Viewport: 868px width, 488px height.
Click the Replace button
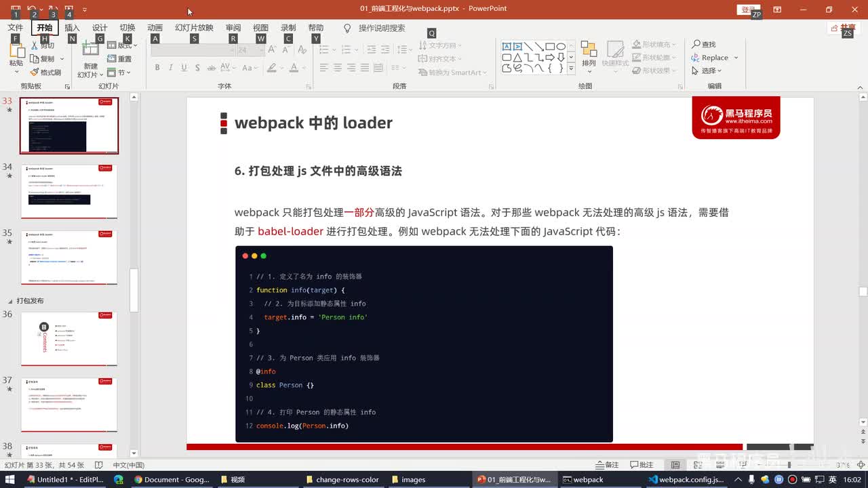[710, 58]
